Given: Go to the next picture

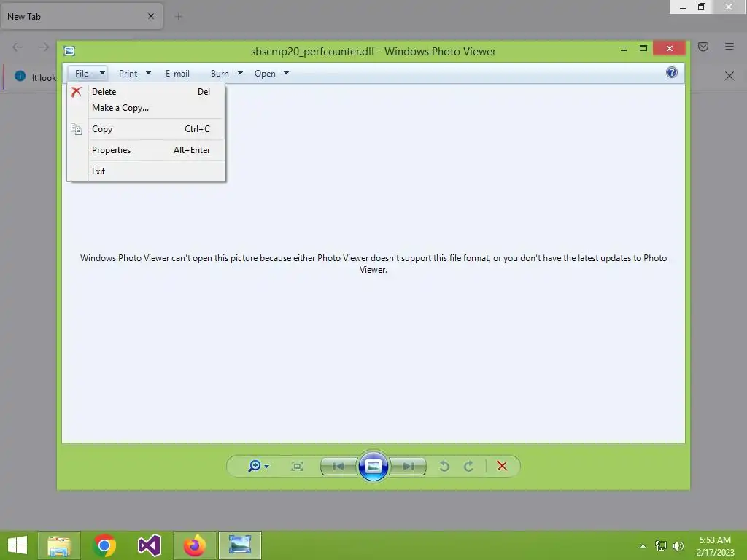Looking at the screenshot, I should pos(408,466).
